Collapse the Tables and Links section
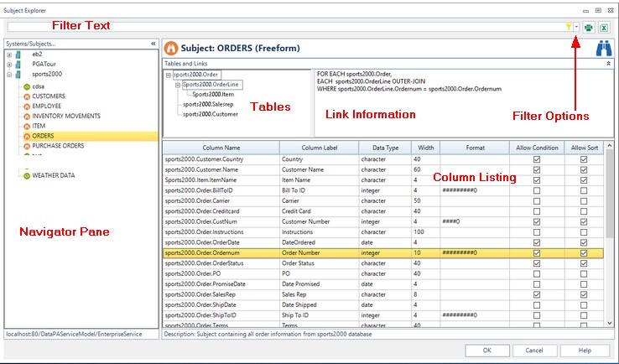This screenshot has width=619, height=364. [608, 63]
